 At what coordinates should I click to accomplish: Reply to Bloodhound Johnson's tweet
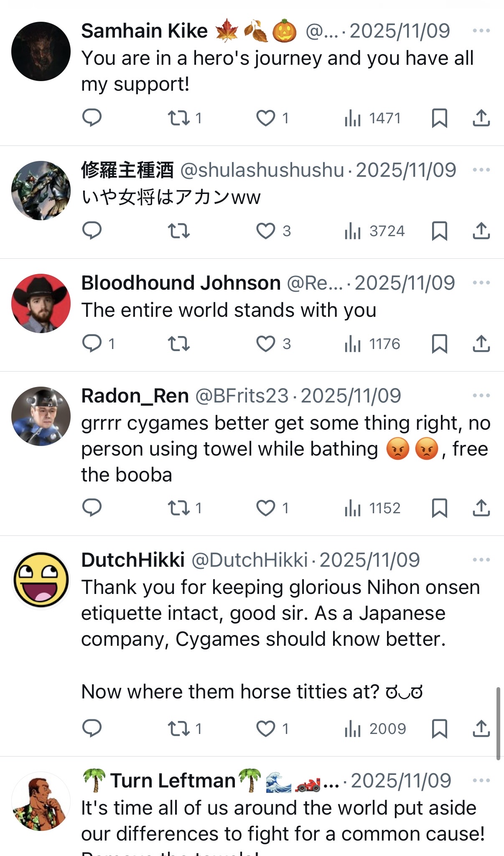[92, 344]
